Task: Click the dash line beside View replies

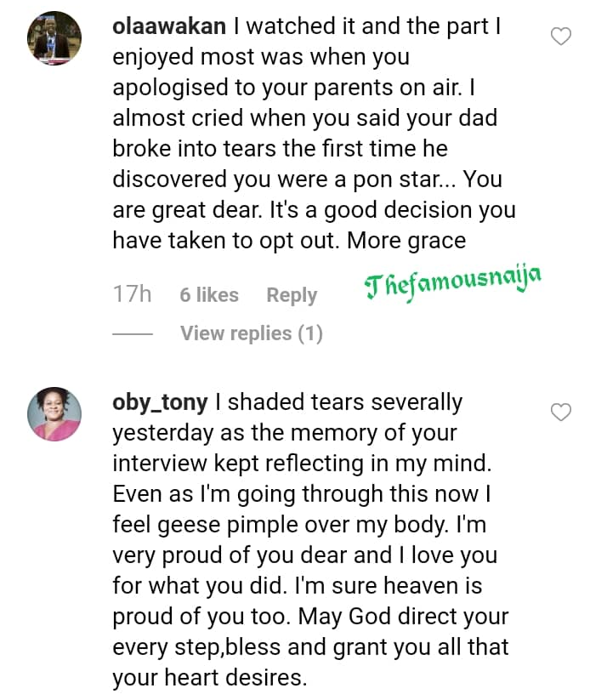Action: [x=132, y=333]
